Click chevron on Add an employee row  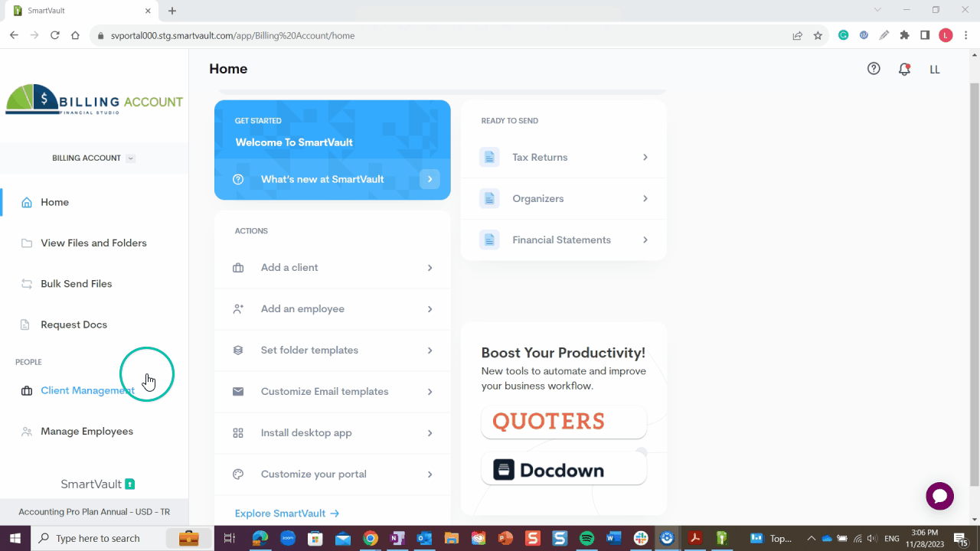tap(430, 309)
